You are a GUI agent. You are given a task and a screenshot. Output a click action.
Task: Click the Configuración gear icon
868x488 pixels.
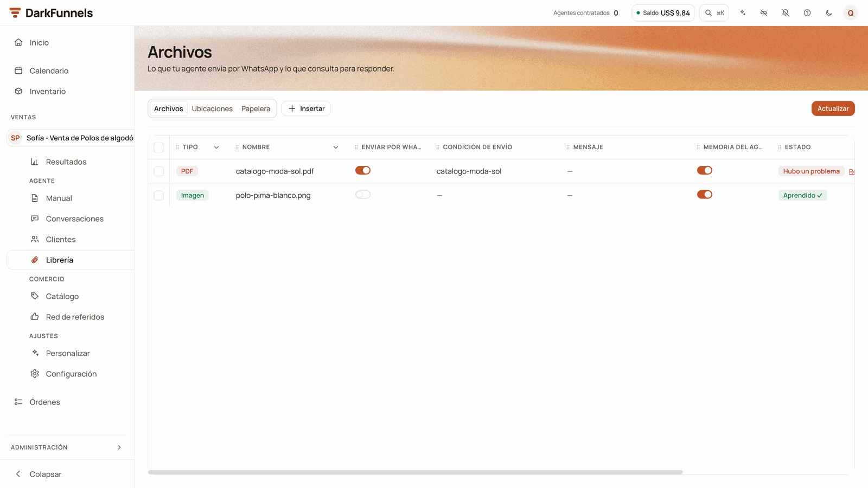point(35,374)
